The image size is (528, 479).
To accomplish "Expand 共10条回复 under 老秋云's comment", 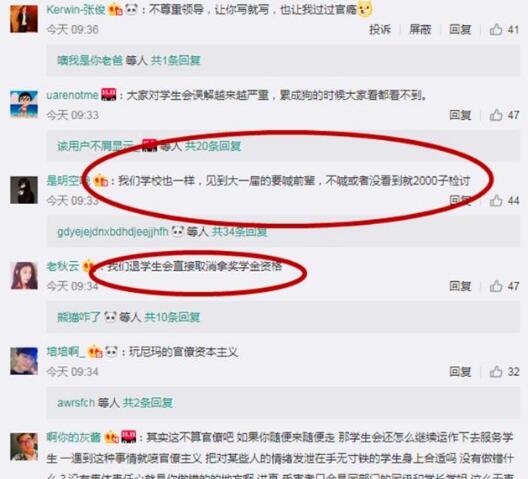I will pyautogui.click(x=172, y=317).
